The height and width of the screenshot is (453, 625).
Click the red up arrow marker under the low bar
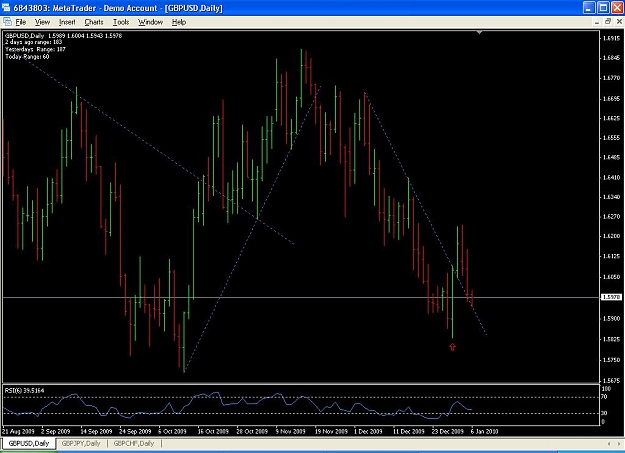(452, 347)
